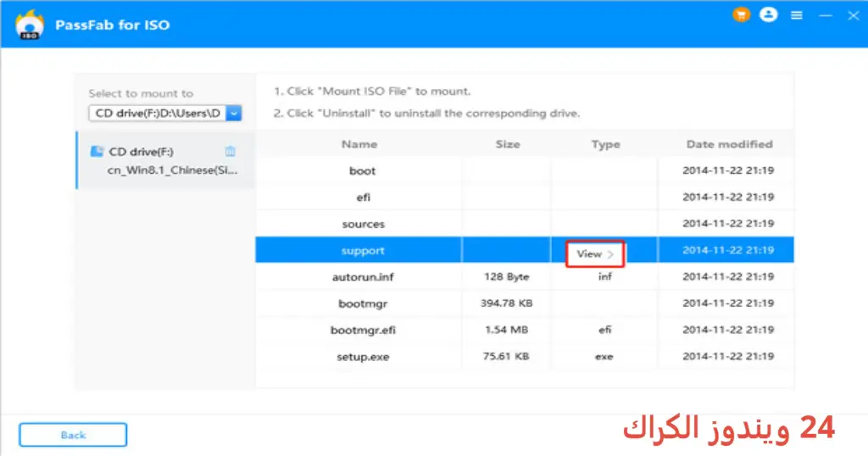Viewport: 868px width, 456px height.
Task: Click the 128 Byte size cell
Action: pos(507,276)
